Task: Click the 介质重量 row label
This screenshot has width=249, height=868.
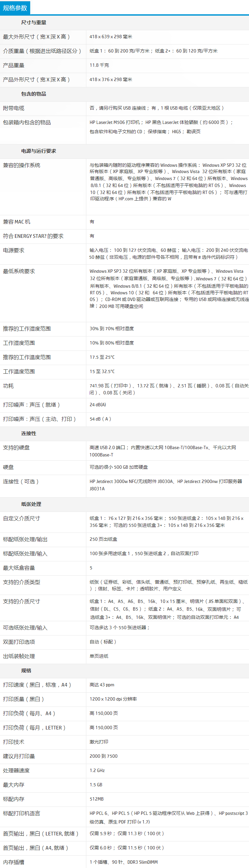Action: click(x=42, y=51)
